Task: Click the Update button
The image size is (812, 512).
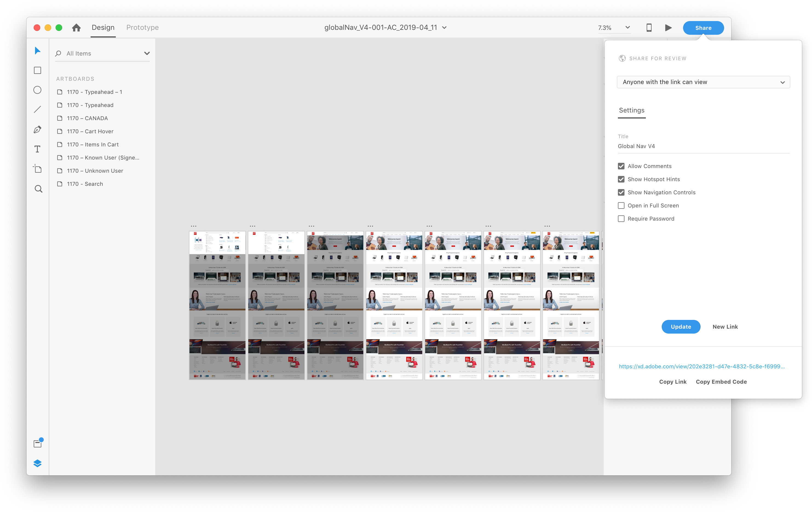Action: click(681, 327)
